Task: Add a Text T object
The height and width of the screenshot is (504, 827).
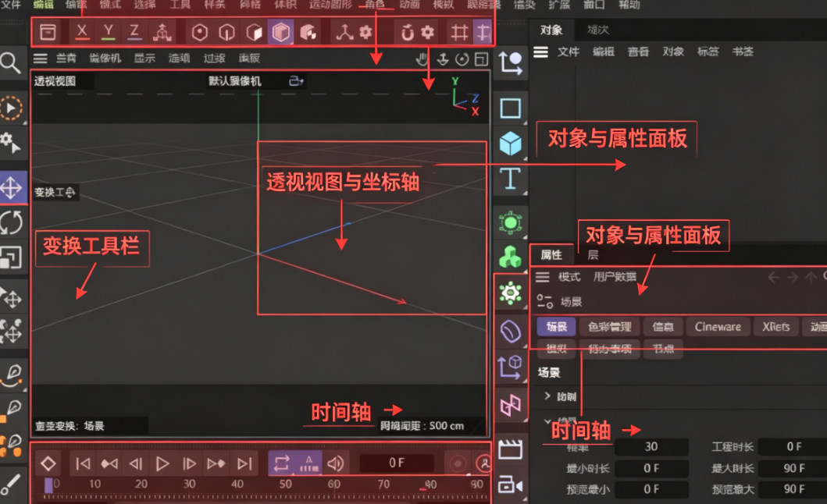Action: click(x=510, y=179)
